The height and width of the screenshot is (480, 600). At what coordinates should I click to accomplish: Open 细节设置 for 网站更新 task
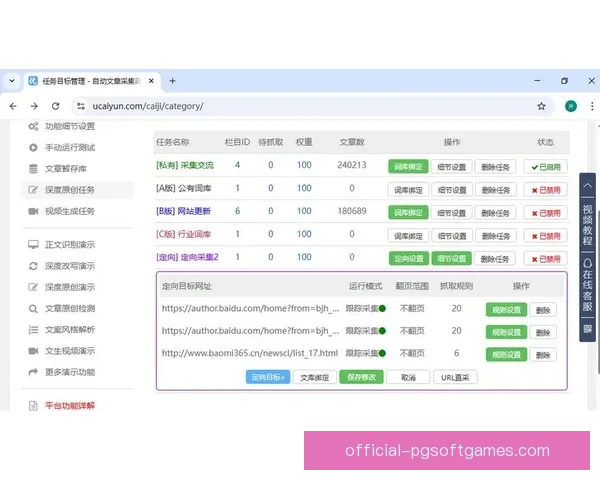(x=452, y=213)
